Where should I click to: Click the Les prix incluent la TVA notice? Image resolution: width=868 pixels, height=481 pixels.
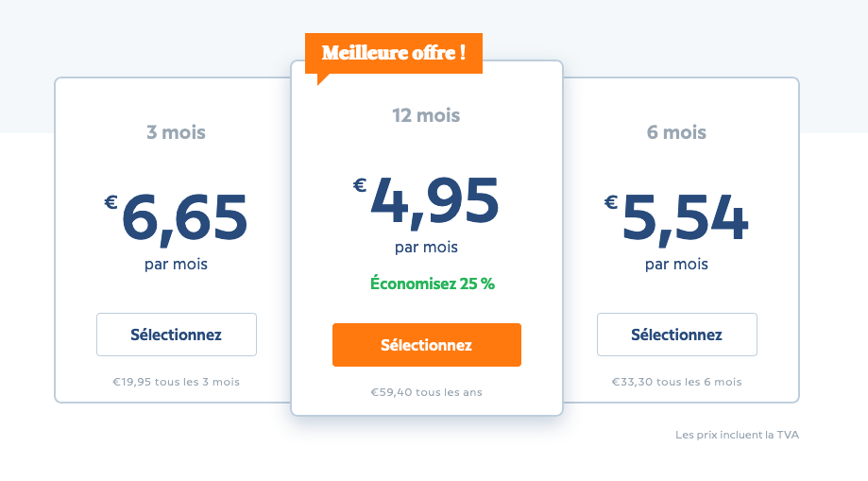pyautogui.click(x=737, y=435)
